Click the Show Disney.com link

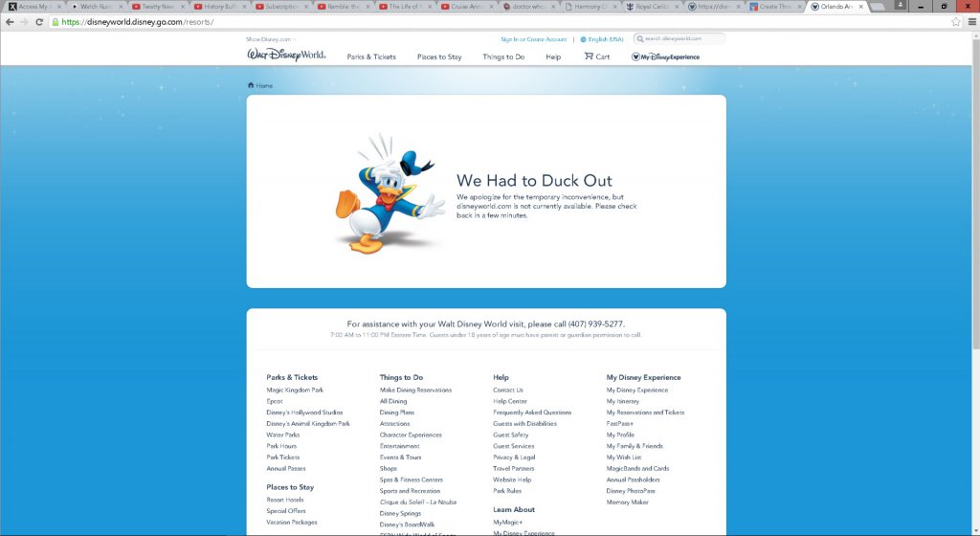tap(269, 39)
